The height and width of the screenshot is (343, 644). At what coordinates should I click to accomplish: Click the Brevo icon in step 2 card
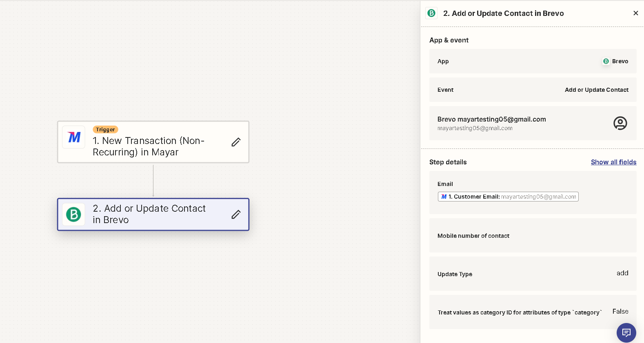coord(74,214)
